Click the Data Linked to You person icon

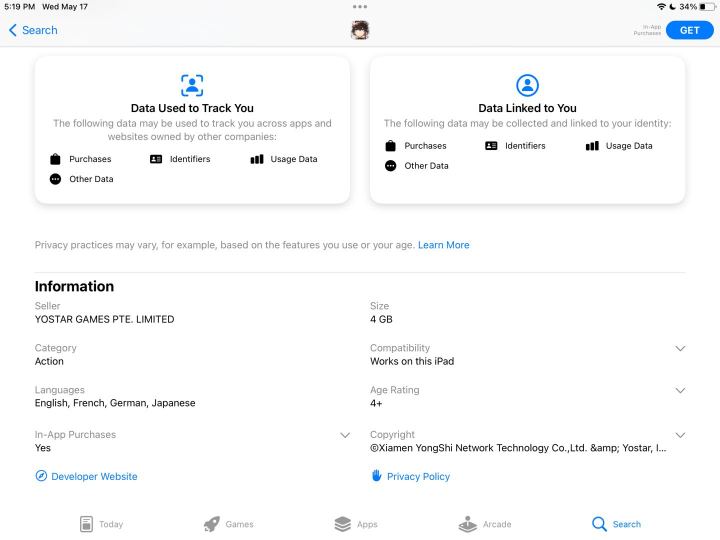pyautogui.click(x=527, y=85)
